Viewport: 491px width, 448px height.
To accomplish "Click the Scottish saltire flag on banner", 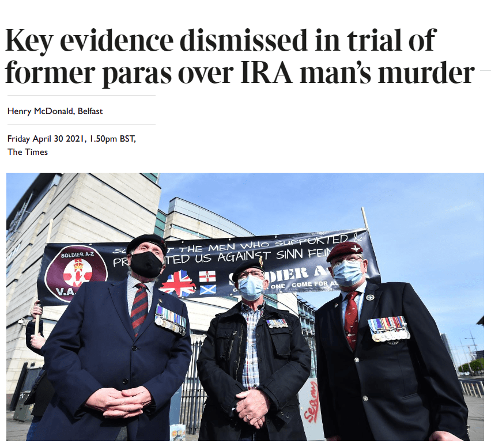I will (x=207, y=290).
